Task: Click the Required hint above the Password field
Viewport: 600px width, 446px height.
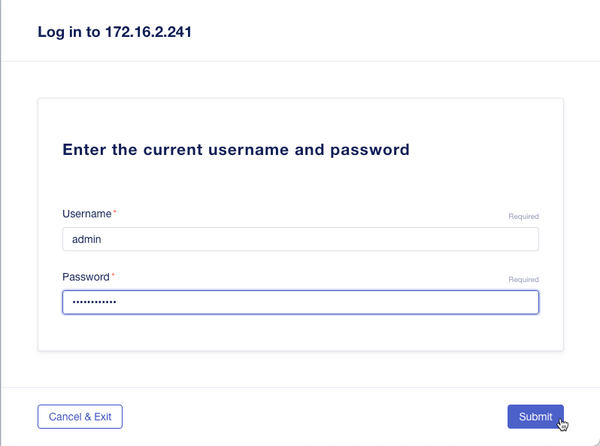Action: pos(523,280)
